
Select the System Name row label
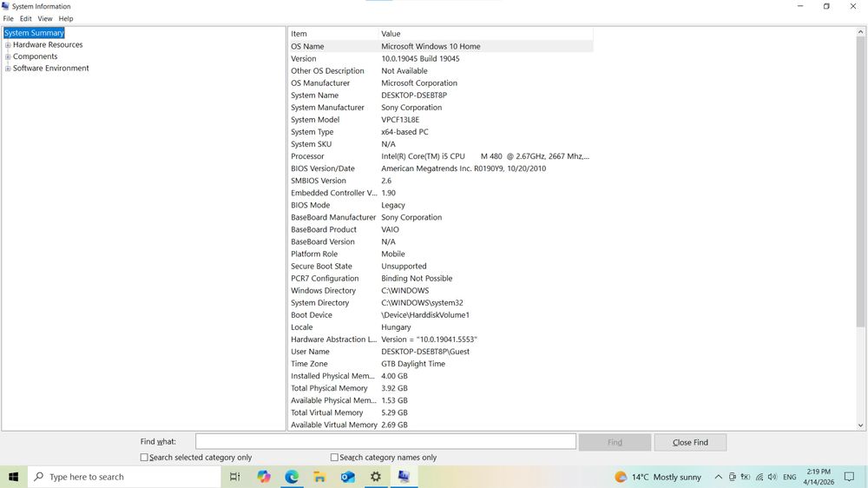tap(314, 96)
